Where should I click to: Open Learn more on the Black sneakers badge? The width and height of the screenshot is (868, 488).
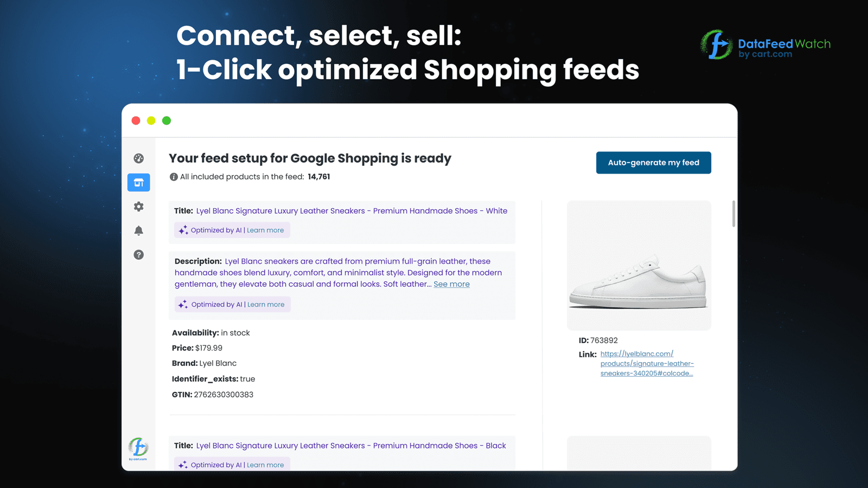pos(265,465)
